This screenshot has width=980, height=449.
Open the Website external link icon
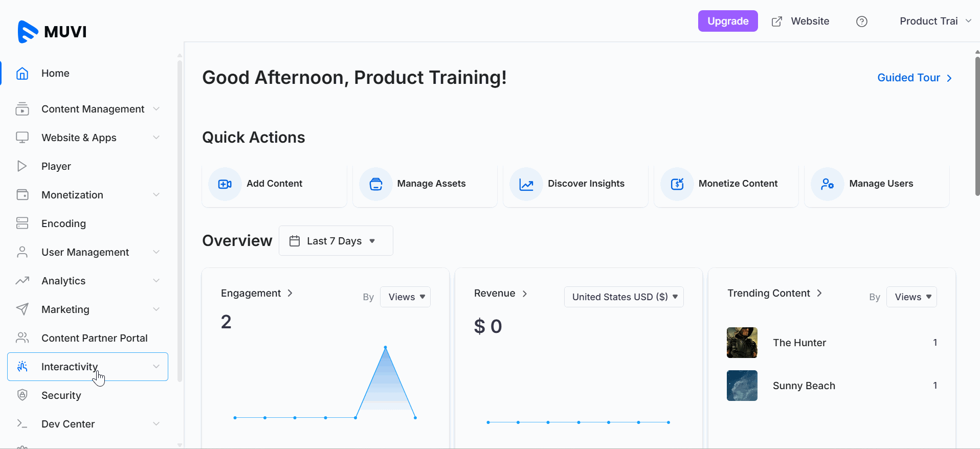776,21
